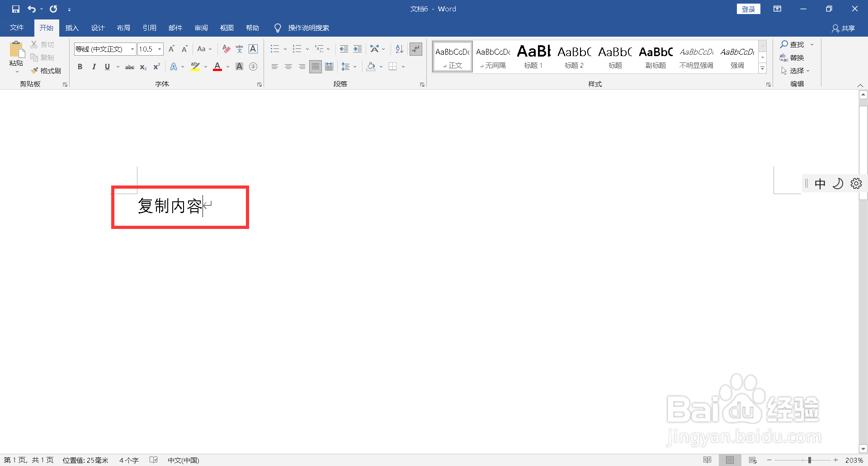
Task: Switch to the 布局 tab
Action: point(123,28)
